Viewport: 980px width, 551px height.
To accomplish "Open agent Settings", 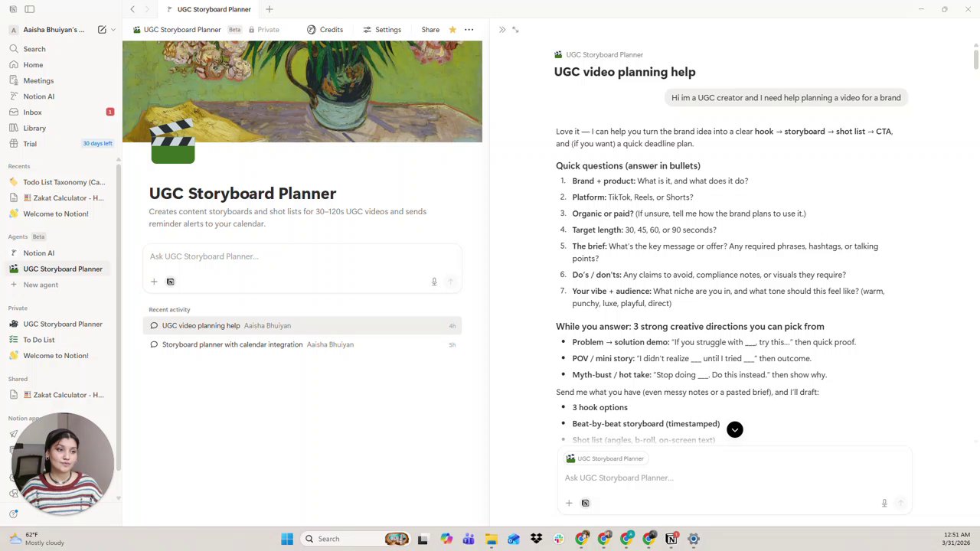I will [382, 30].
